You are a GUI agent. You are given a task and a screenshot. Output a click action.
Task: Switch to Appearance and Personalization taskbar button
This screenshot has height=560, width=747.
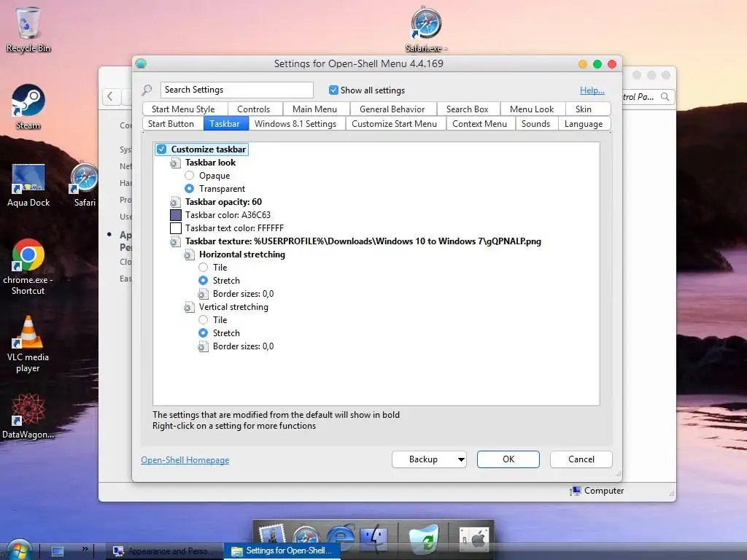click(x=165, y=551)
